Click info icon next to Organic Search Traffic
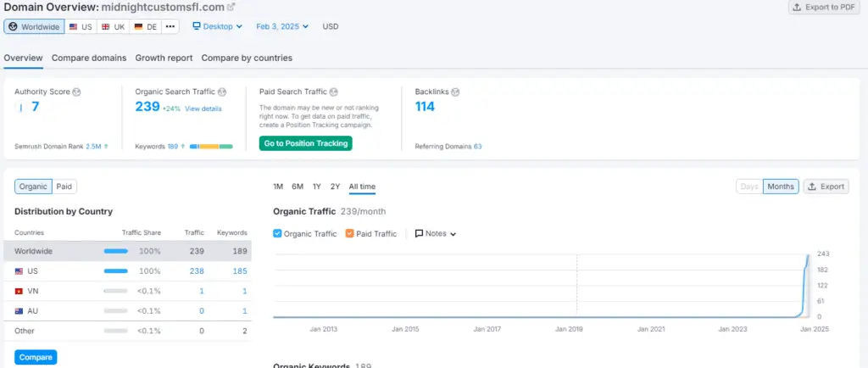Image resolution: width=868 pixels, height=368 pixels. [x=222, y=92]
